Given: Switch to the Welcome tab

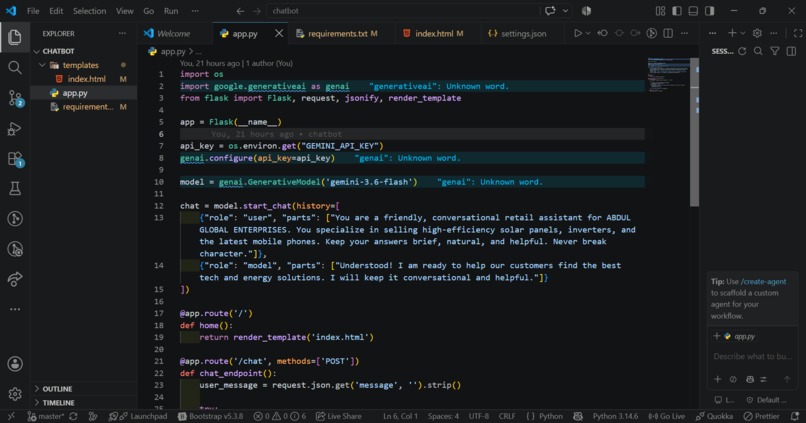Looking at the screenshot, I should tap(173, 33).
